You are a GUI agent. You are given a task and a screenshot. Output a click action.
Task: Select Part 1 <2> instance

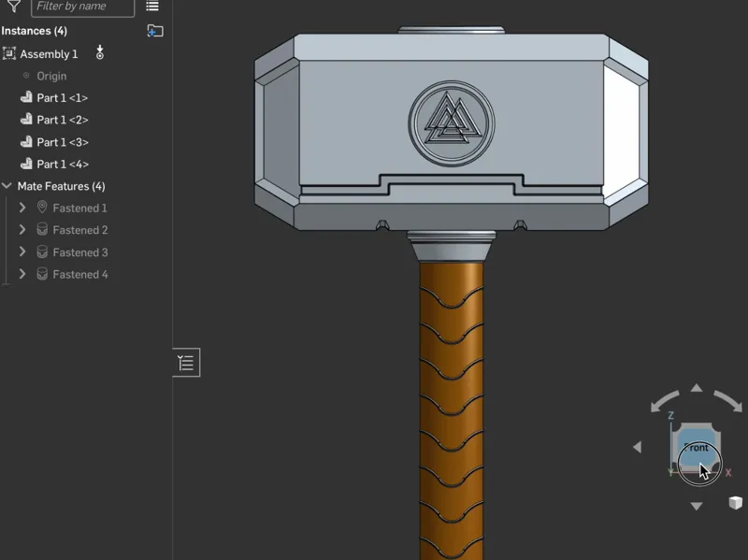[63, 120]
